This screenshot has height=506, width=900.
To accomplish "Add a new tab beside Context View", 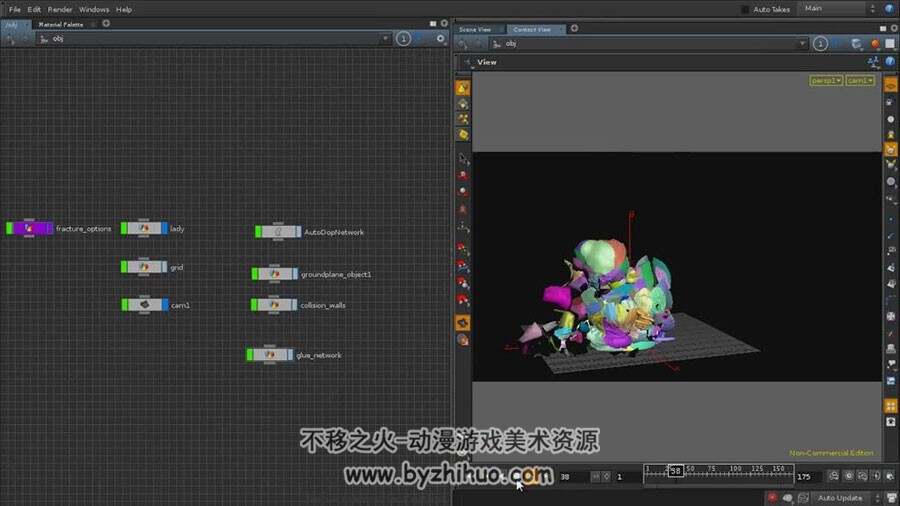I will point(574,28).
